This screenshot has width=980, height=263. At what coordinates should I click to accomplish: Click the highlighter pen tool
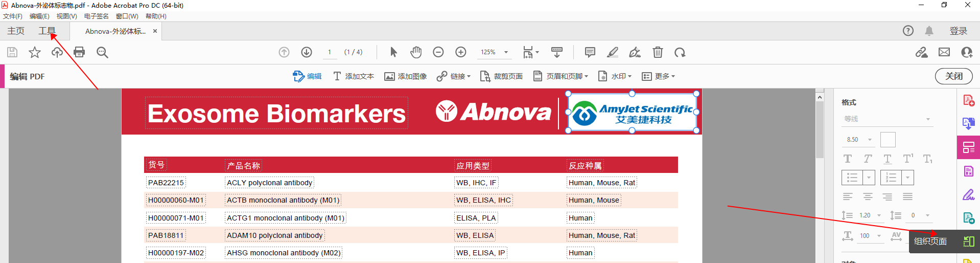coord(612,52)
